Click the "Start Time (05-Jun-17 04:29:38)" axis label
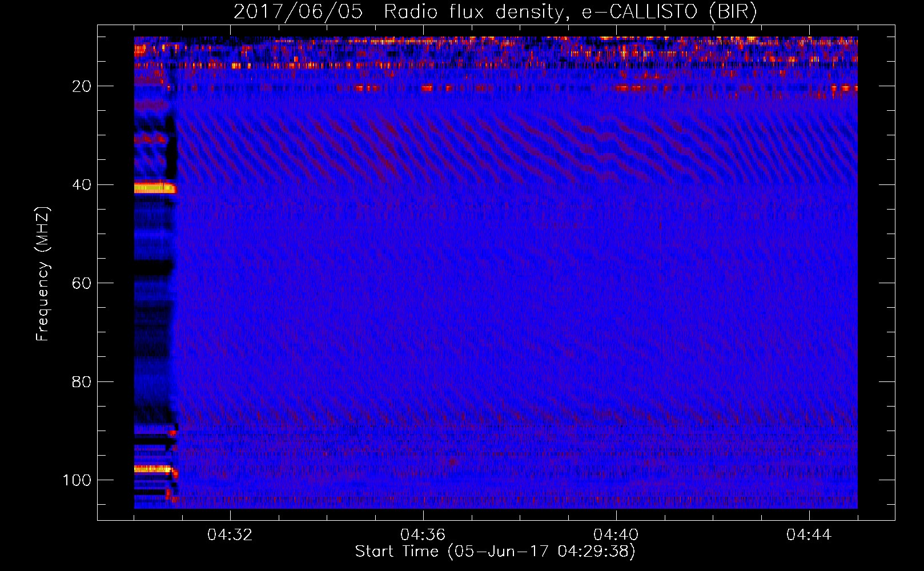This screenshot has width=924, height=571. pos(495,552)
